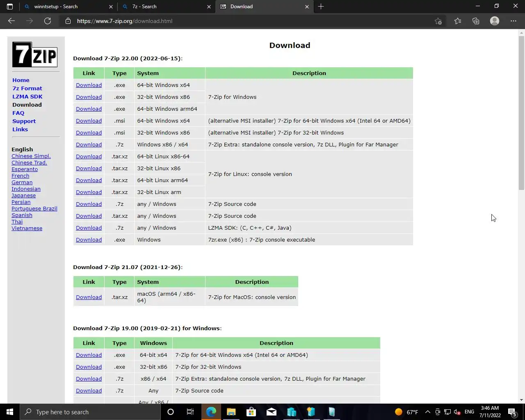Open FAQ in the sidebar
525x420 pixels.
pyautogui.click(x=18, y=113)
